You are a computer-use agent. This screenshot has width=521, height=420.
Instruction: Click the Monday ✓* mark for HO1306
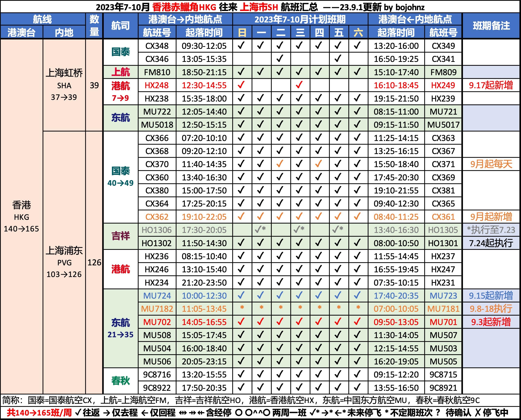(260, 229)
